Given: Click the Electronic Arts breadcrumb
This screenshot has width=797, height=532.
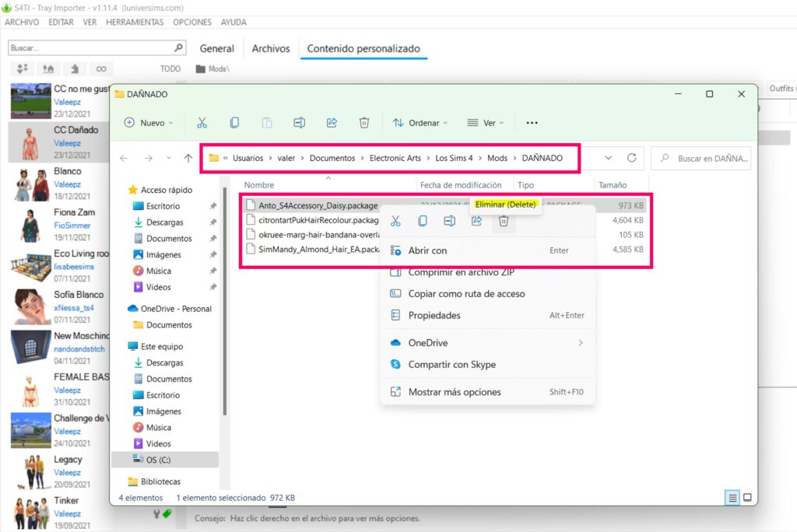Looking at the screenshot, I should tap(395, 158).
